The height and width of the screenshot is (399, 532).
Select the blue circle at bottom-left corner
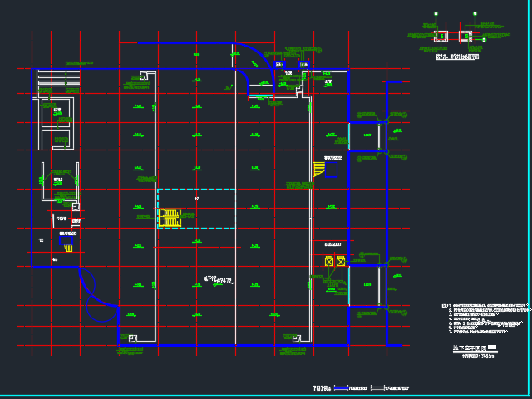102,308
